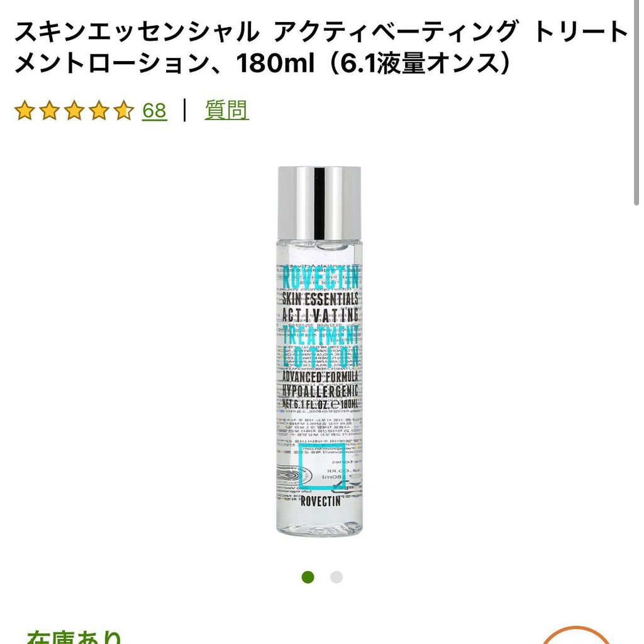The width and height of the screenshot is (644, 644).
Task: Tap the TREATMENT LOTION label text
Action: (x=320, y=346)
